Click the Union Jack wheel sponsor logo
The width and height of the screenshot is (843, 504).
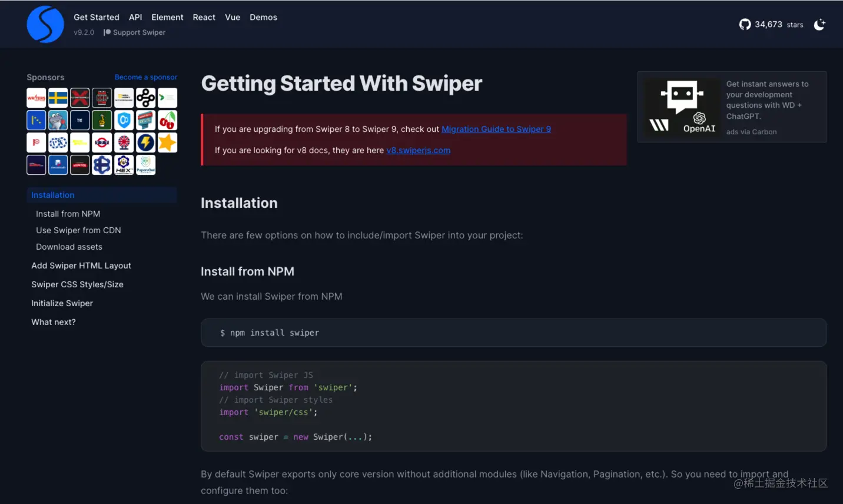(x=124, y=142)
